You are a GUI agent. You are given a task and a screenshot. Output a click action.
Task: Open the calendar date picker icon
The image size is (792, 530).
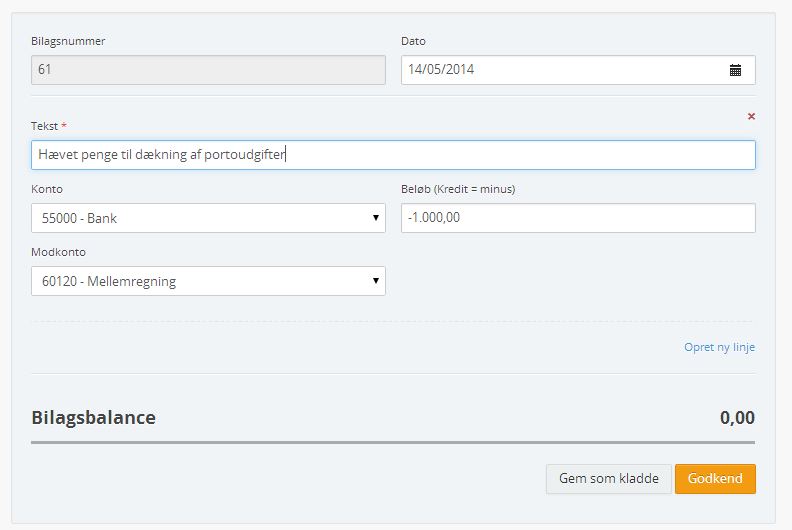coord(735,70)
